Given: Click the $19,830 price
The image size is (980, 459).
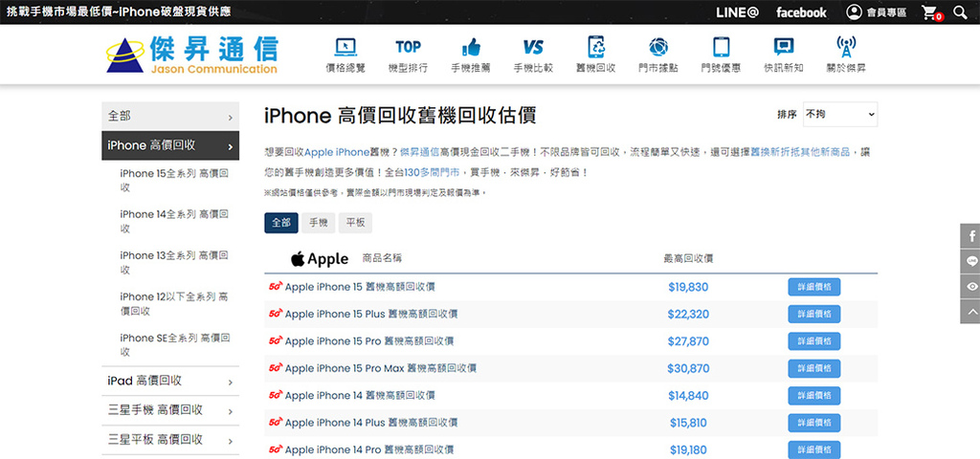Looking at the screenshot, I should 688,287.
